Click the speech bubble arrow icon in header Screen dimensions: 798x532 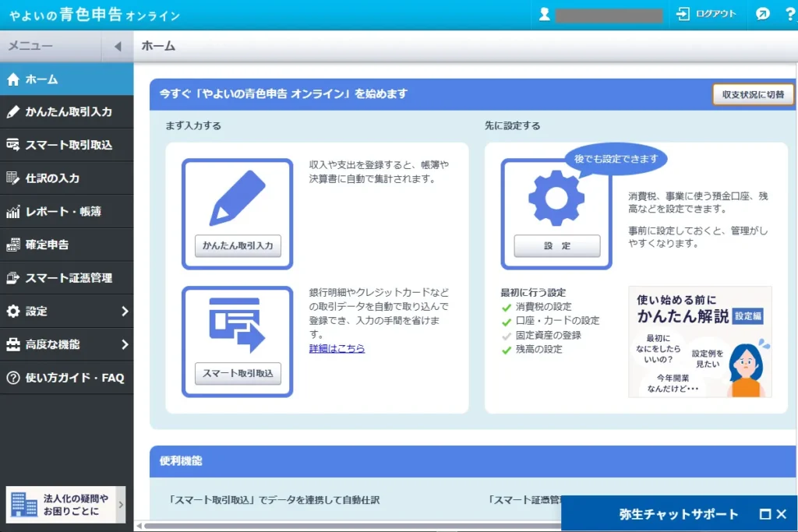[x=762, y=14]
